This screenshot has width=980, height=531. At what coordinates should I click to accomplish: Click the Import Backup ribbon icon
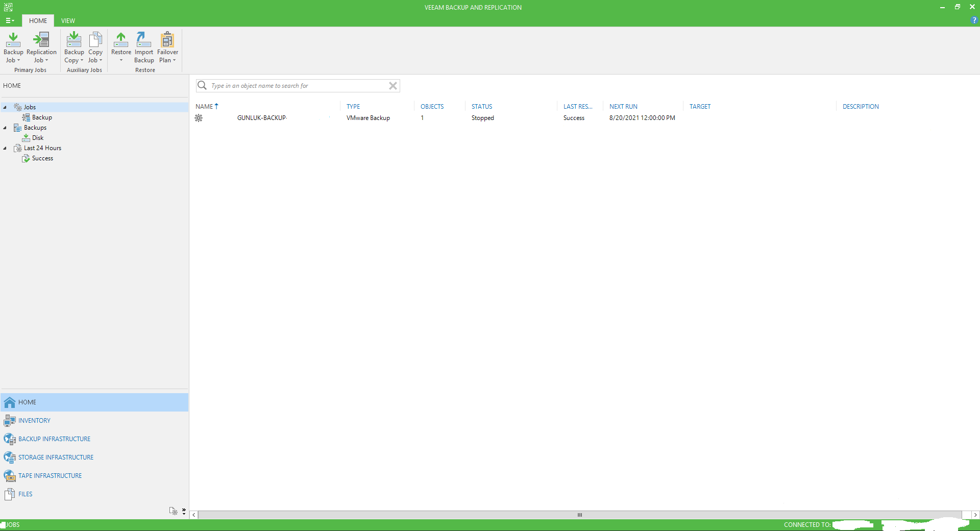point(144,40)
